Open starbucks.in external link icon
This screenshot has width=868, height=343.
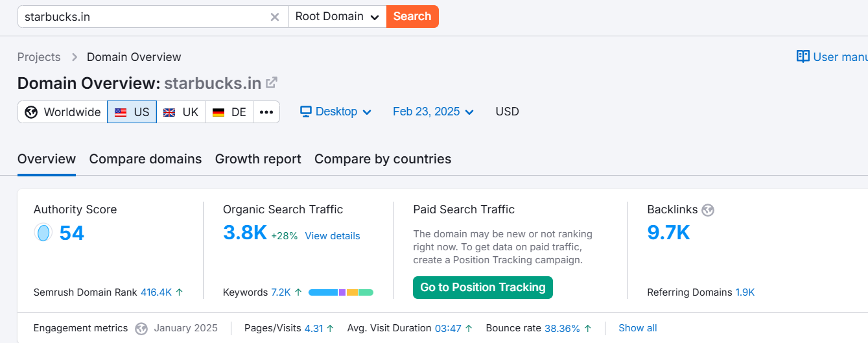pos(272,83)
